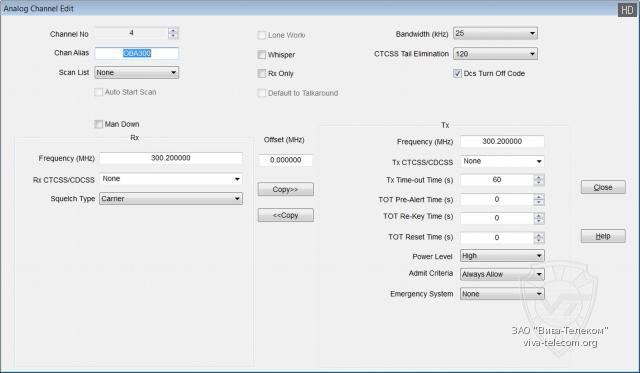This screenshot has width=640, height=373.
Task: Open the Bandwidth (kHz) dropdown
Action: click(x=496, y=33)
